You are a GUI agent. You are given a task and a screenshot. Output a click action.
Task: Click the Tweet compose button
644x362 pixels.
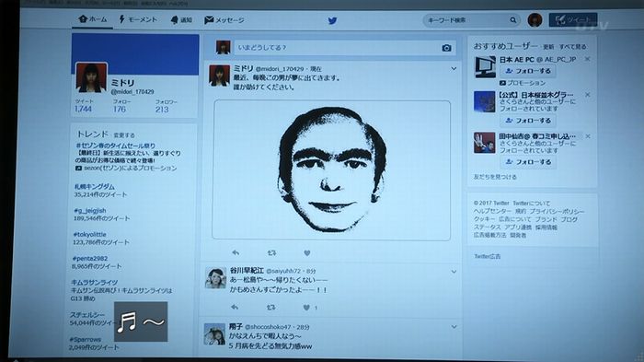pyautogui.click(x=572, y=19)
